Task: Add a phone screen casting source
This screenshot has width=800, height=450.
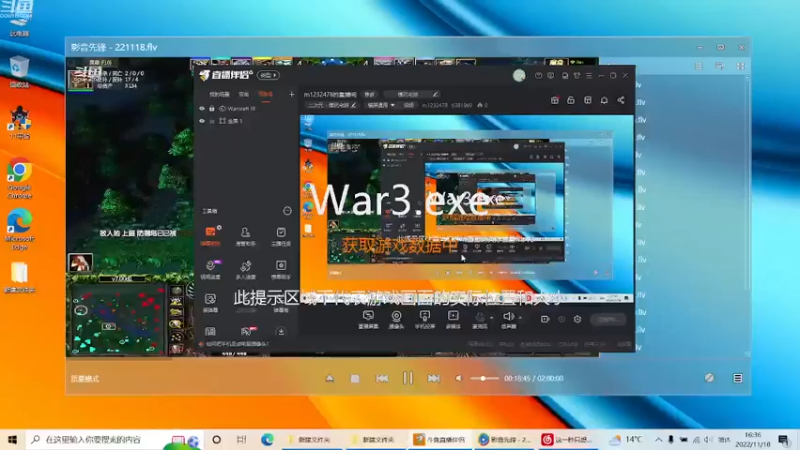Action: [x=424, y=319]
